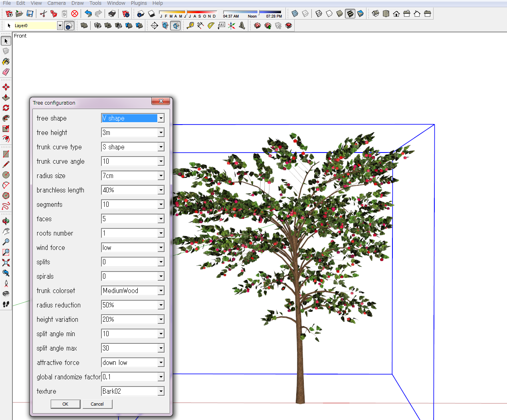Screen dimensions: 507x420
Task: Click the Front standard view icon
Action: pos(396,14)
